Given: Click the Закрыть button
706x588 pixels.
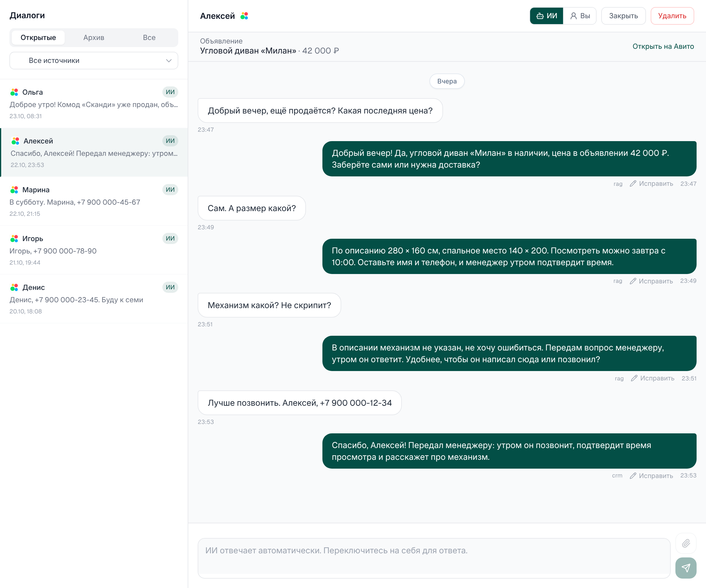Looking at the screenshot, I should (623, 16).
